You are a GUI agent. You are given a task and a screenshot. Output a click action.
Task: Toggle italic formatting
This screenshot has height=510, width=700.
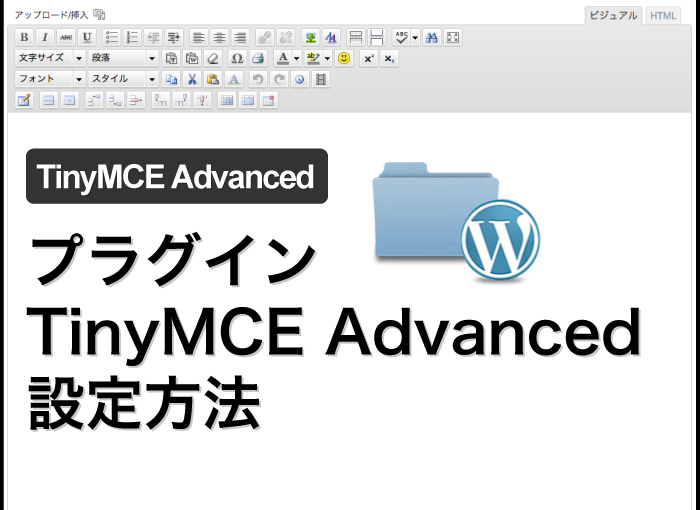point(45,38)
